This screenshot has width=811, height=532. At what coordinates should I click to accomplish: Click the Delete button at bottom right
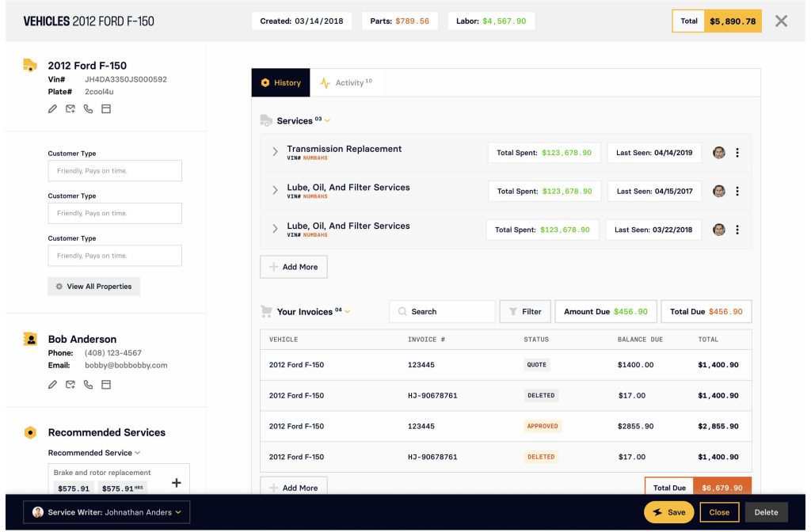click(766, 511)
